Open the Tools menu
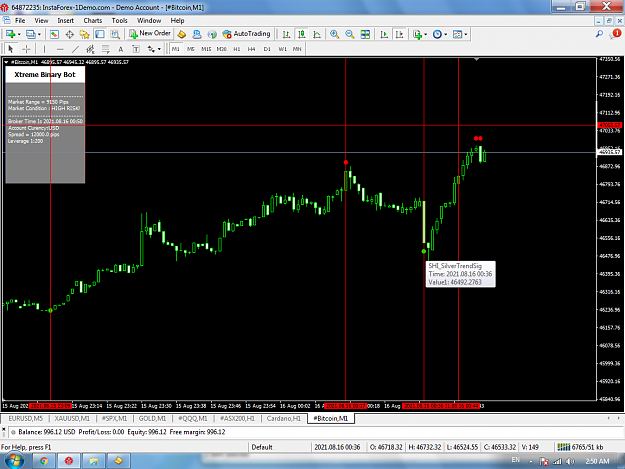Viewport: 625px width, 469px height. click(x=119, y=20)
